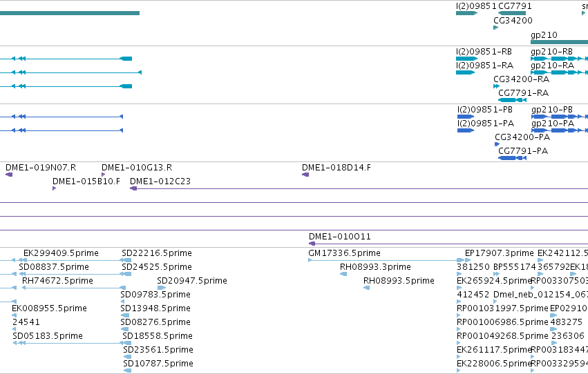Open the RP001049268.5prime label

(x=502, y=336)
